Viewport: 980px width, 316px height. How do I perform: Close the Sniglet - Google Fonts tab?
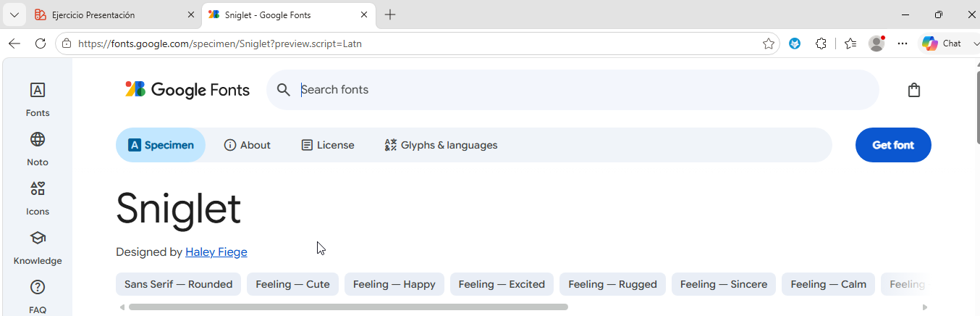(364, 14)
